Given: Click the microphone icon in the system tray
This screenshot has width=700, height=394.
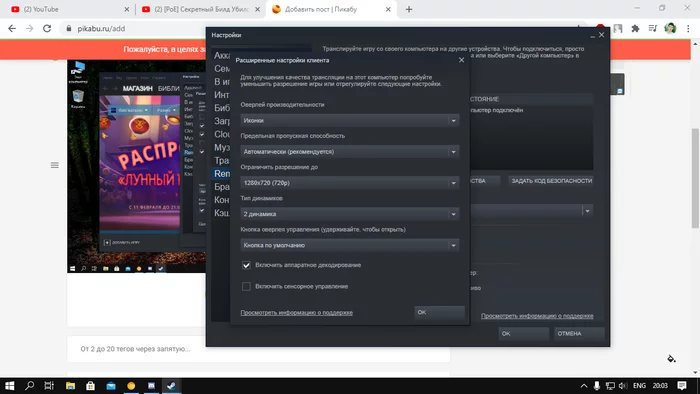Looking at the screenshot, I should click(597, 386).
